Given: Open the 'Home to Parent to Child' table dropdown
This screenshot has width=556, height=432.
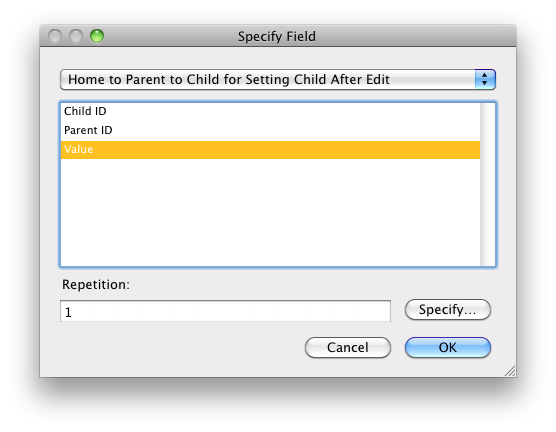Looking at the screenshot, I should coord(278,79).
